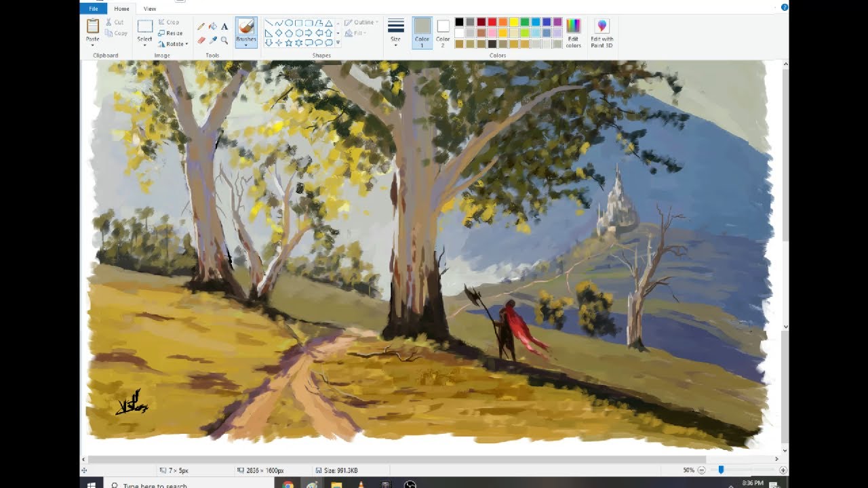Click the zoom slider thumb
The height and width of the screenshot is (488, 868).
[721, 470]
